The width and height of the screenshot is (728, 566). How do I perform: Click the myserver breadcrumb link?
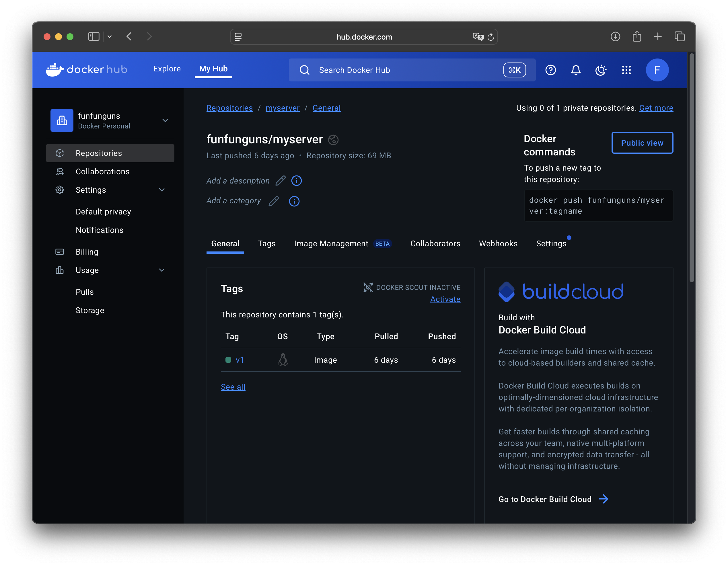282,108
